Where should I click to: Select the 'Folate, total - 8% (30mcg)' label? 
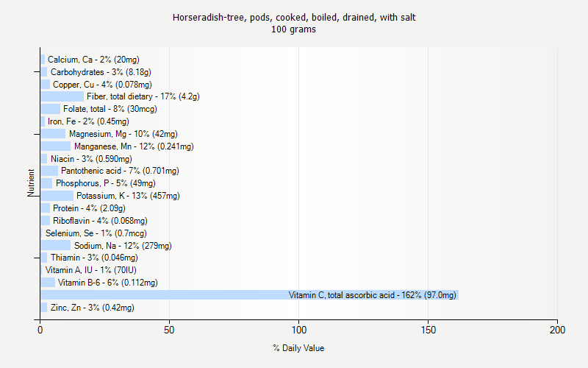(110, 109)
